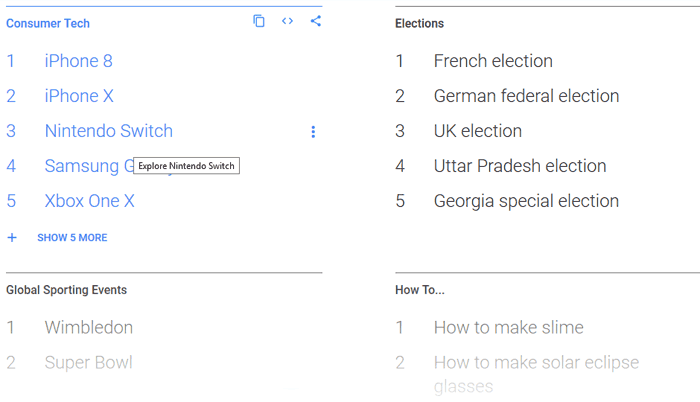Open three-dot menu beside Nintendo Switch
The image size is (700, 402).
click(x=313, y=132)
